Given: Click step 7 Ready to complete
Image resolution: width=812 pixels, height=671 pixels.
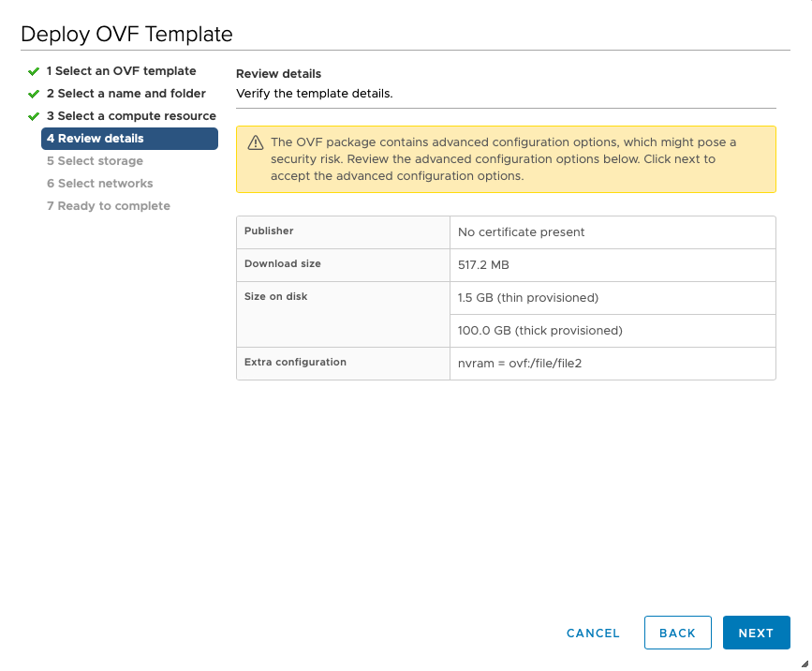Looking at the screenshot, I should (109, 205).
